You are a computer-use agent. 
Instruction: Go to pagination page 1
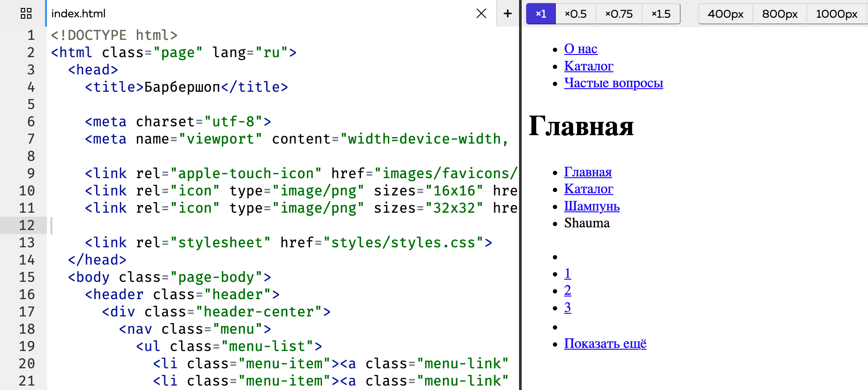567,273
